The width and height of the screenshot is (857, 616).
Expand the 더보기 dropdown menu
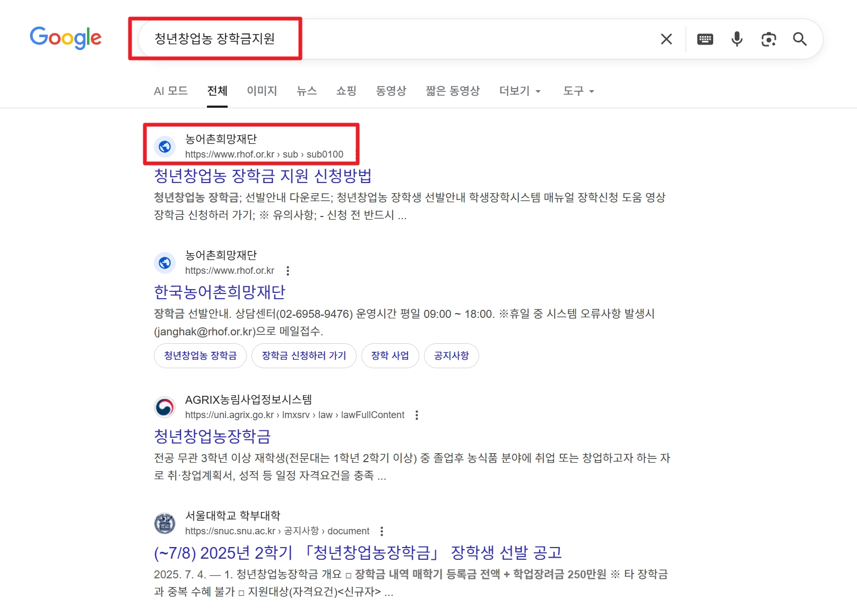tap(520, 91)
